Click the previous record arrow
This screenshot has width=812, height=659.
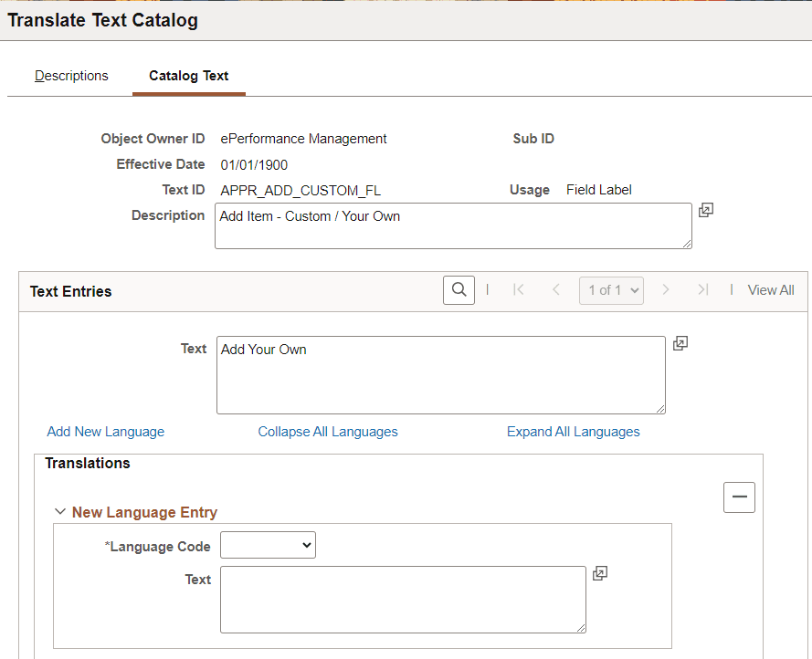[556, 289]
